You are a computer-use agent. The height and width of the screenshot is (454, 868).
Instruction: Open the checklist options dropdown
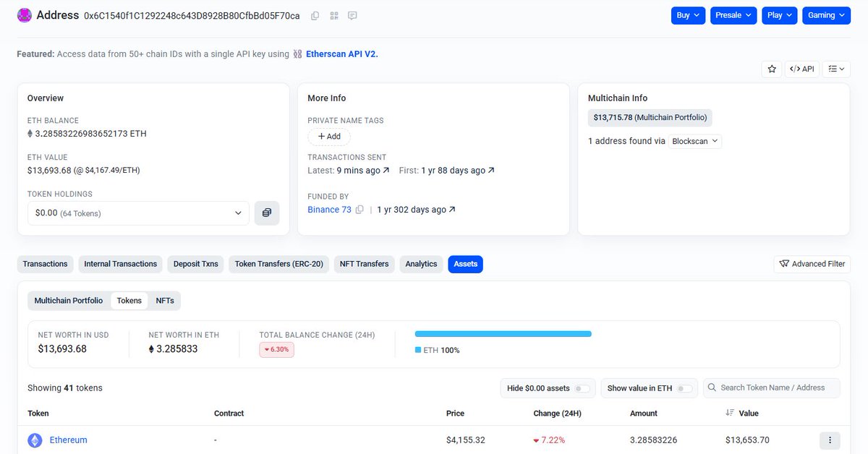click(837, 69)
